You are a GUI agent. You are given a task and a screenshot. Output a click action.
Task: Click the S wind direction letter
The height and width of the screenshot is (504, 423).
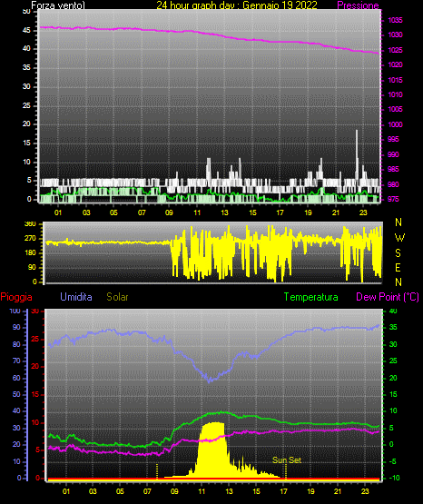click(398, 253)
